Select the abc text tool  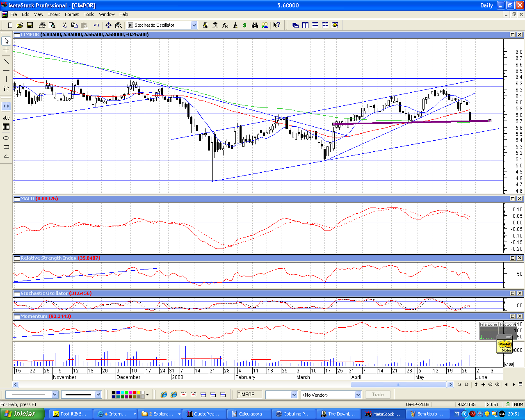(6, 118)
